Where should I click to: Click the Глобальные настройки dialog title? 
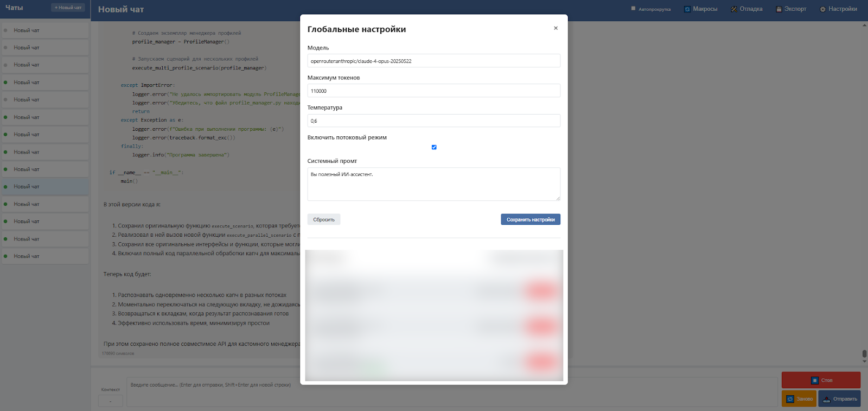356,29
